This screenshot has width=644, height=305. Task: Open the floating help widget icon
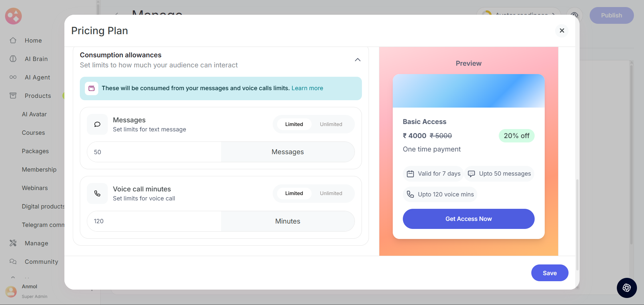click(627, 288)
